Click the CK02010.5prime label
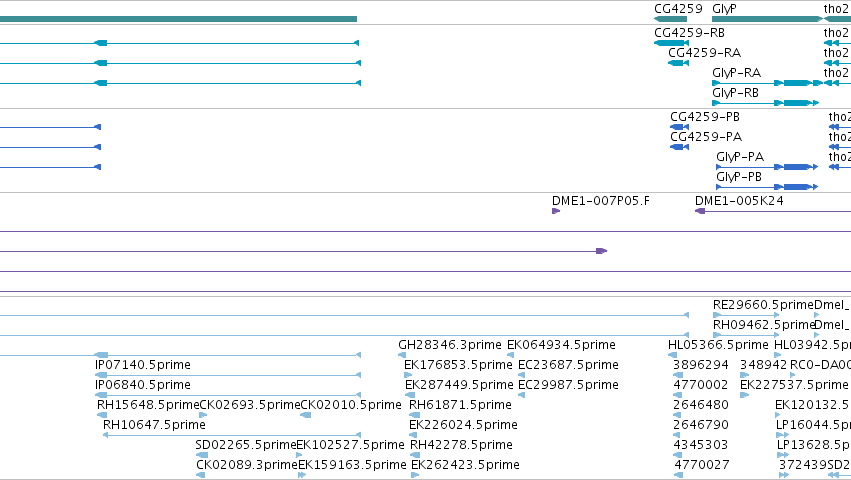 click(x=351, y=405)
